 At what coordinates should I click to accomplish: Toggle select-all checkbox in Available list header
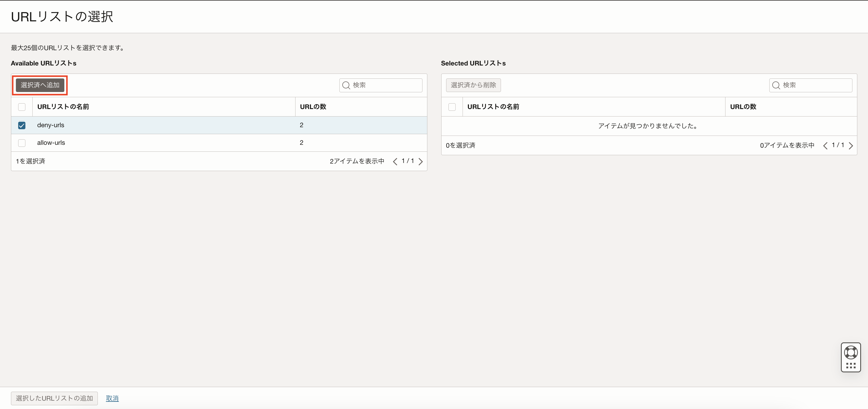[x=22, y=107]
